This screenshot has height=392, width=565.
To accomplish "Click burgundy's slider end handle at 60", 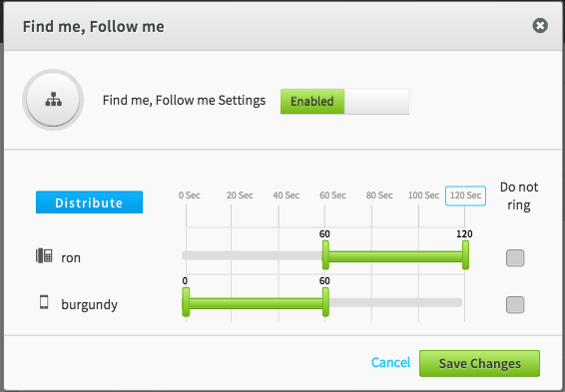I will [x=325, y=301].
